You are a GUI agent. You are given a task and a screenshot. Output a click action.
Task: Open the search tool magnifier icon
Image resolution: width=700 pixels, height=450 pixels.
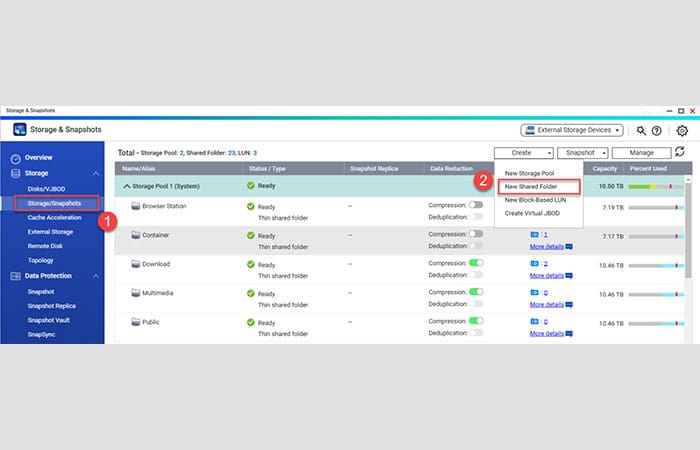tap(640, 130)
